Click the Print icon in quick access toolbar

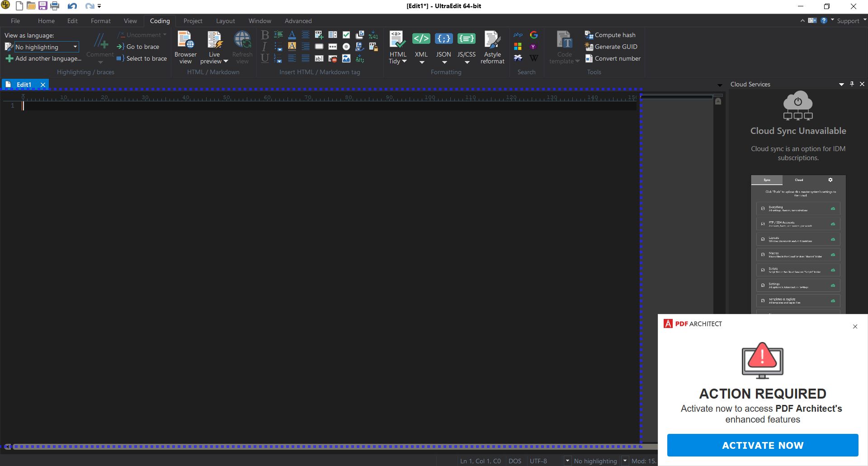pos(55,6)
